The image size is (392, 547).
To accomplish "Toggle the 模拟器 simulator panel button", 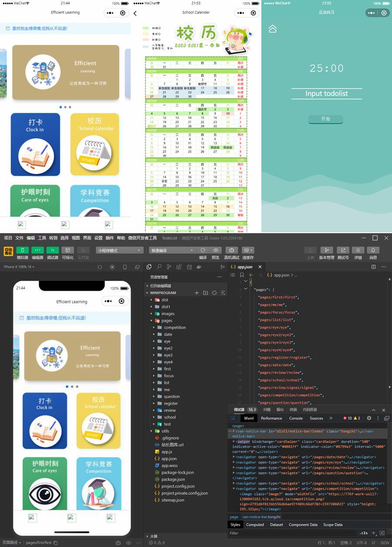I will [22, 250].
